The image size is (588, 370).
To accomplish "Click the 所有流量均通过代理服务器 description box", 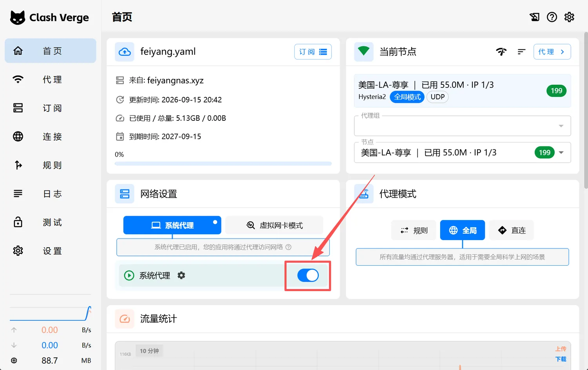I will click(462, 257).
